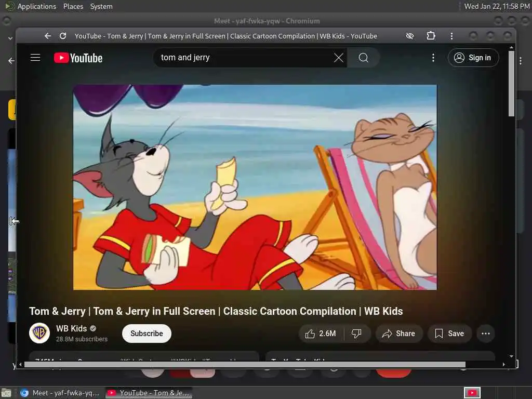This screenshot has height=399, width=532.
Task: Open the WB Kids channel name link
Action: pos(71,328)
